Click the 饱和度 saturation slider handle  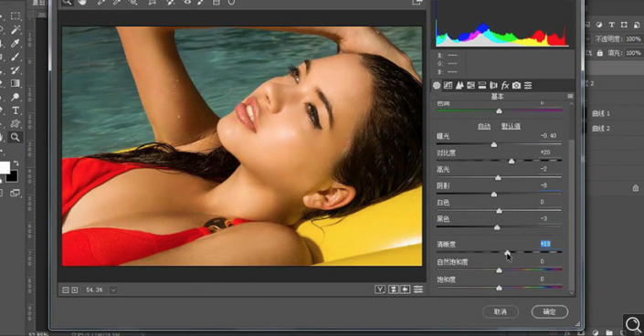[499, 288]
